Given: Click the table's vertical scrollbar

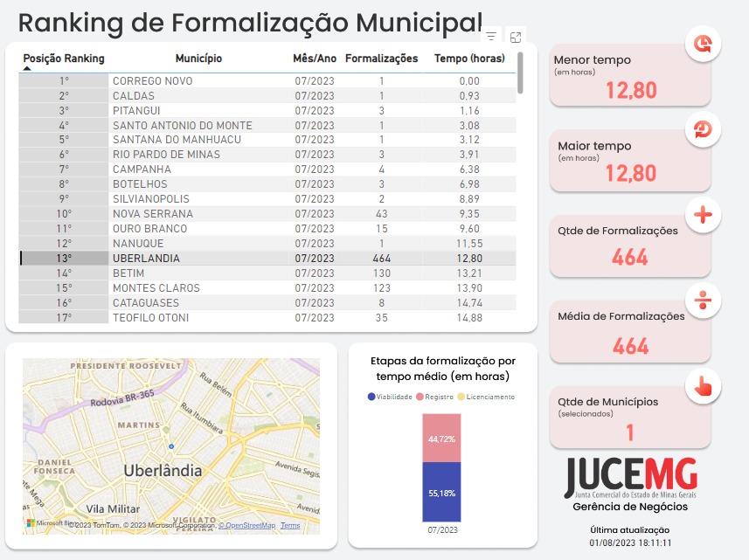Looking at the screenshot, I should 520,73.
